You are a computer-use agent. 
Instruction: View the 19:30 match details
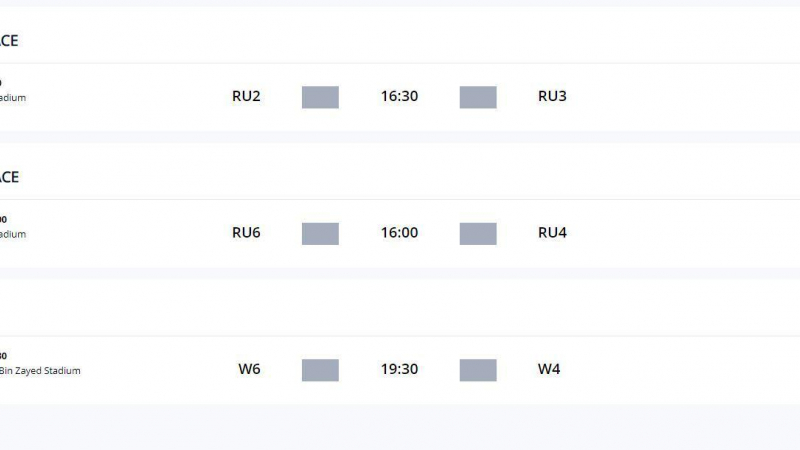coord(399,370)
